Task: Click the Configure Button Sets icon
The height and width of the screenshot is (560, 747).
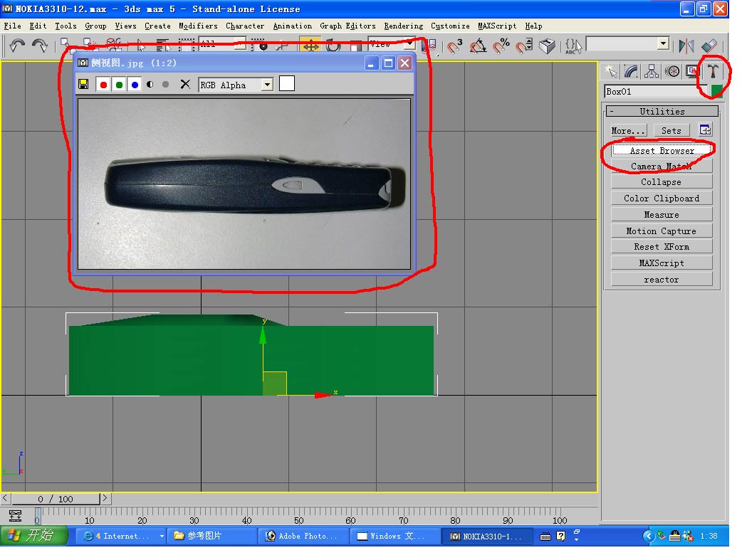Action: tap(705, 130)
